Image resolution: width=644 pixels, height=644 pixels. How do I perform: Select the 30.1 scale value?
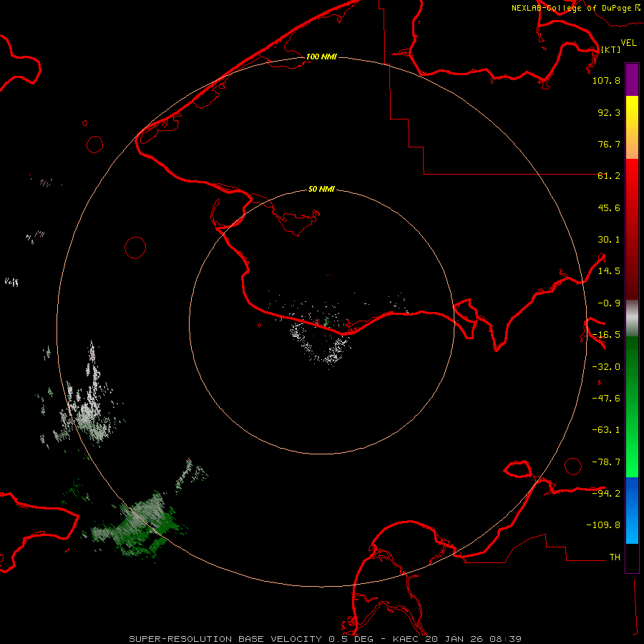coord(609,240)
